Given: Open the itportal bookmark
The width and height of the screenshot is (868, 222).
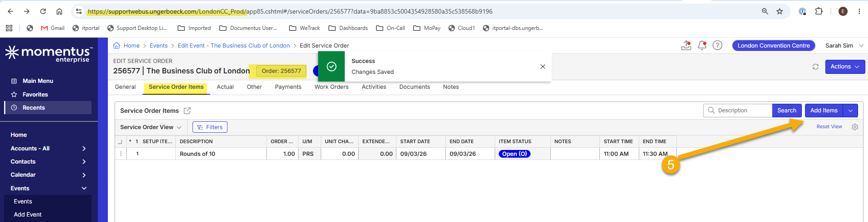Looking at the screenshot, I should point(86,28).
